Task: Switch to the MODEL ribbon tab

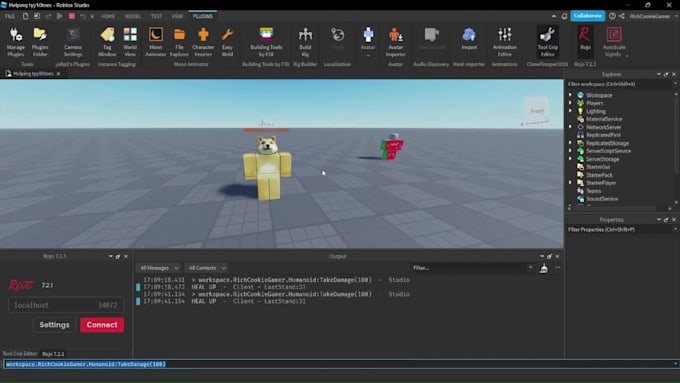Action: (133, 16)
